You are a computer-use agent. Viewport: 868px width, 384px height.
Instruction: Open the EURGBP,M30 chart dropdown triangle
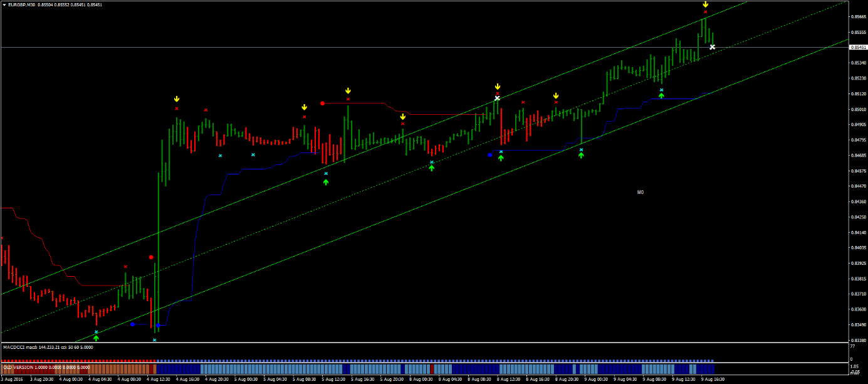[x=5, y=4]
